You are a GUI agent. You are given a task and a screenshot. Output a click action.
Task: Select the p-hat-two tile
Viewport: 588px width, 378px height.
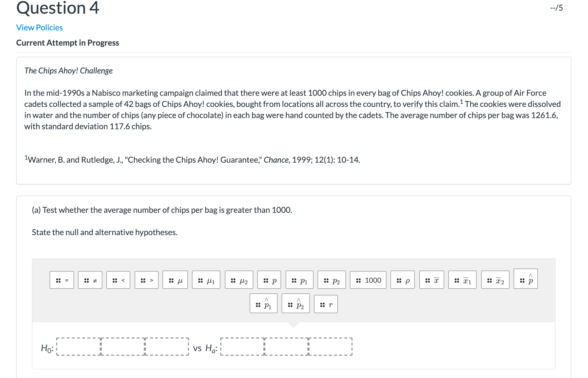pyautogui.click(x=296, y=303)
